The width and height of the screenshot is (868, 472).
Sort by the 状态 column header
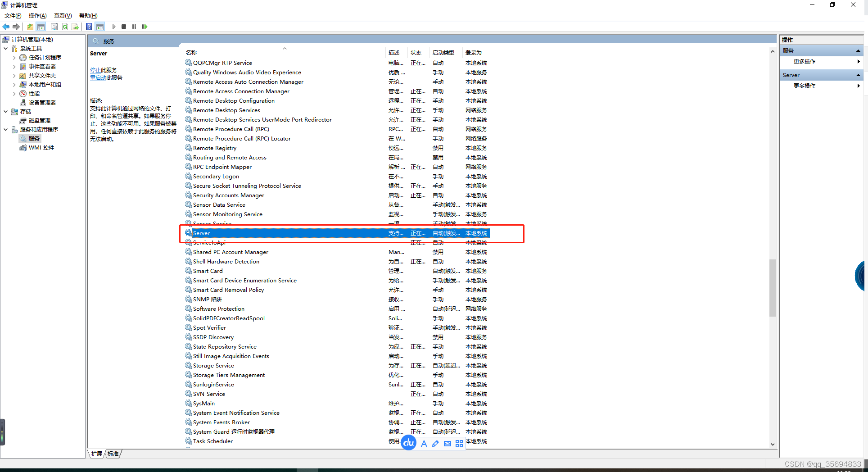(419, 52)
